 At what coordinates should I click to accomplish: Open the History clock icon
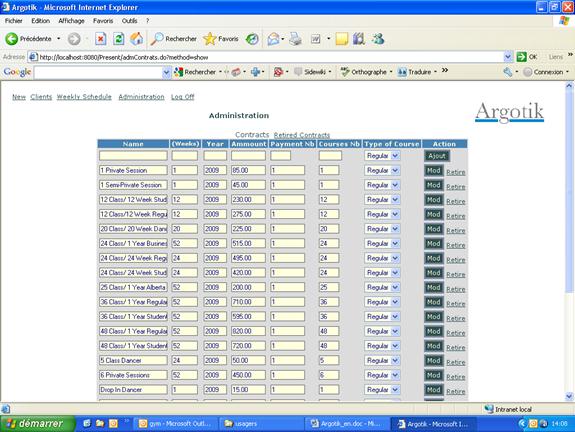(x=252, y=39)
